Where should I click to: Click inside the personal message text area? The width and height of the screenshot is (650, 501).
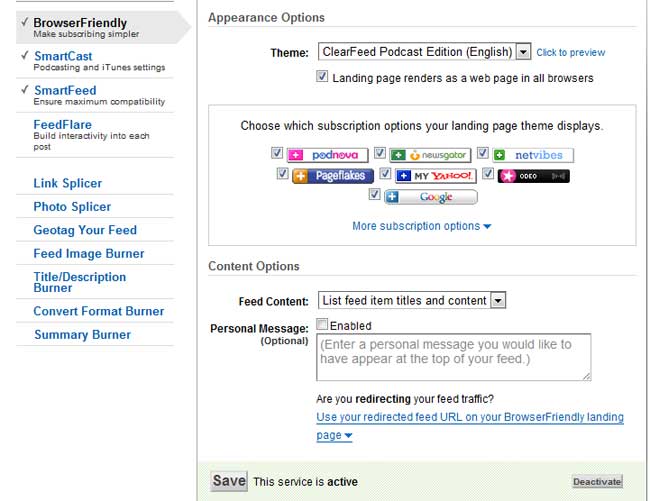[453, 357]
